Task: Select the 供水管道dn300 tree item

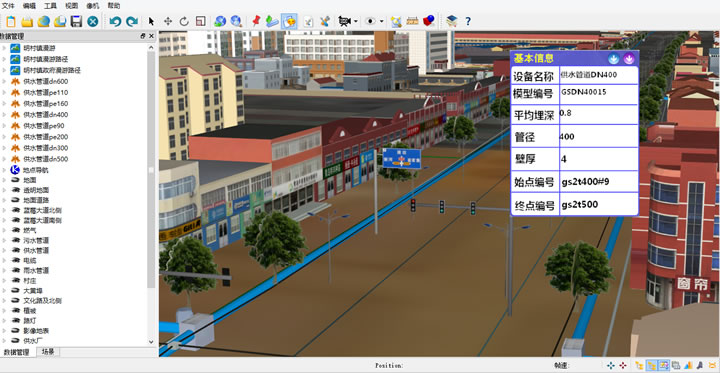Action: point(45,147)
